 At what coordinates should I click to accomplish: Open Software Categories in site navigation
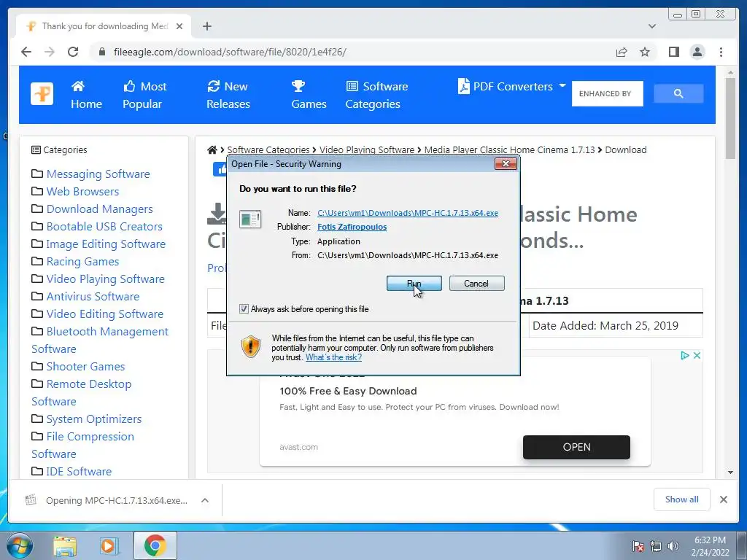[x=376, y=95]
